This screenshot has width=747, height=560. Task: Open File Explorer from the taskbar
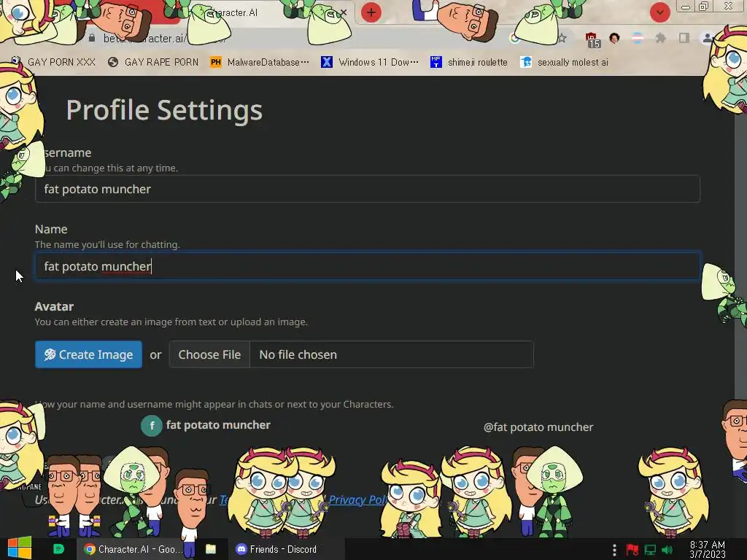tap(211, 549)
